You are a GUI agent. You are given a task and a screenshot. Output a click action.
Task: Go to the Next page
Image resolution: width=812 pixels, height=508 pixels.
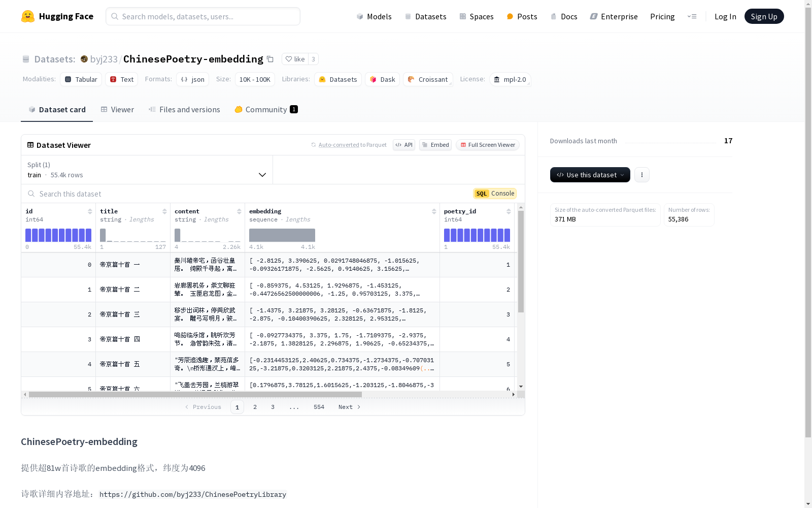pos(349,407)
